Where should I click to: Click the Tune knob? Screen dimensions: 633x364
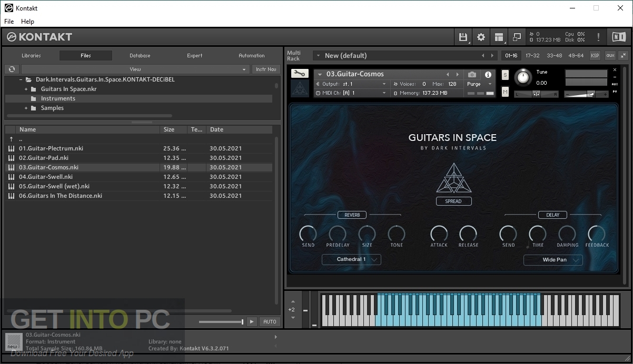tap(523, 77)
